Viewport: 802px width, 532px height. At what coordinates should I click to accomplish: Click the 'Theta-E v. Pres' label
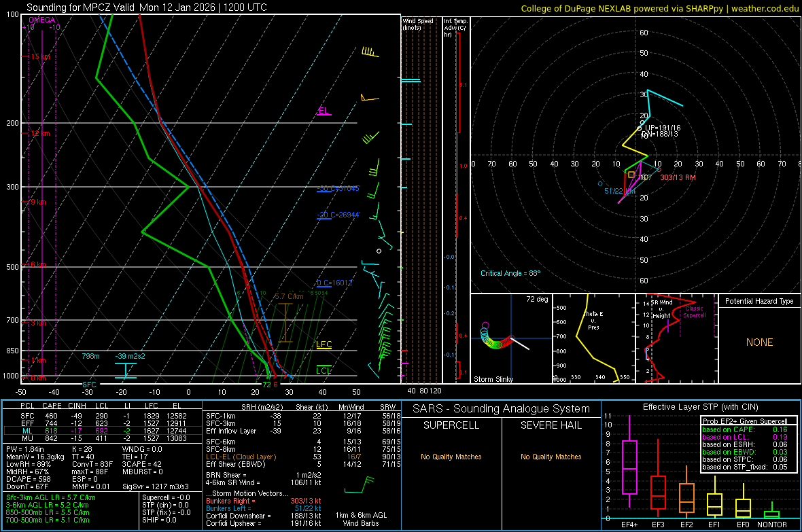[x=593, y=320]
